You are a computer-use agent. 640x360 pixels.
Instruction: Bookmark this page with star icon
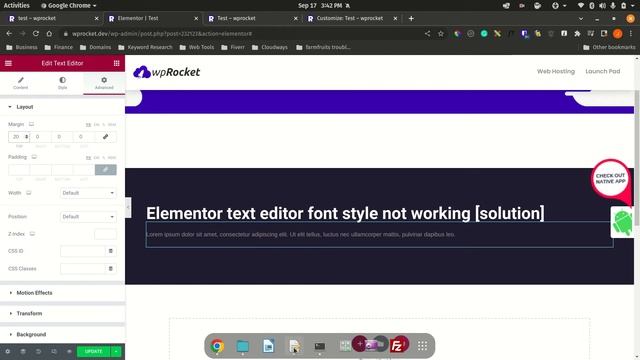[x=441, y=34]
